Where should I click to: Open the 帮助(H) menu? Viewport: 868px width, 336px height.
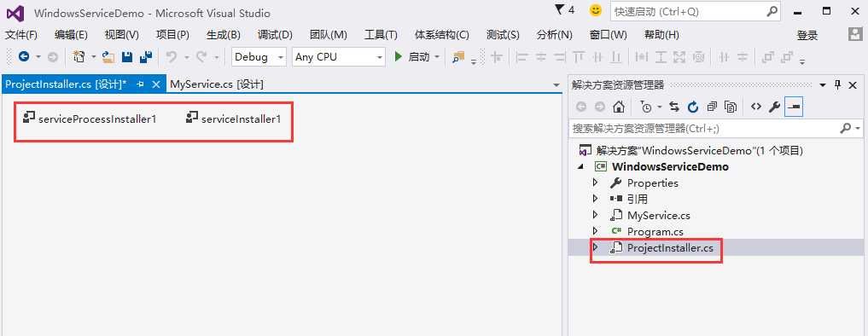tap(661, 35)
